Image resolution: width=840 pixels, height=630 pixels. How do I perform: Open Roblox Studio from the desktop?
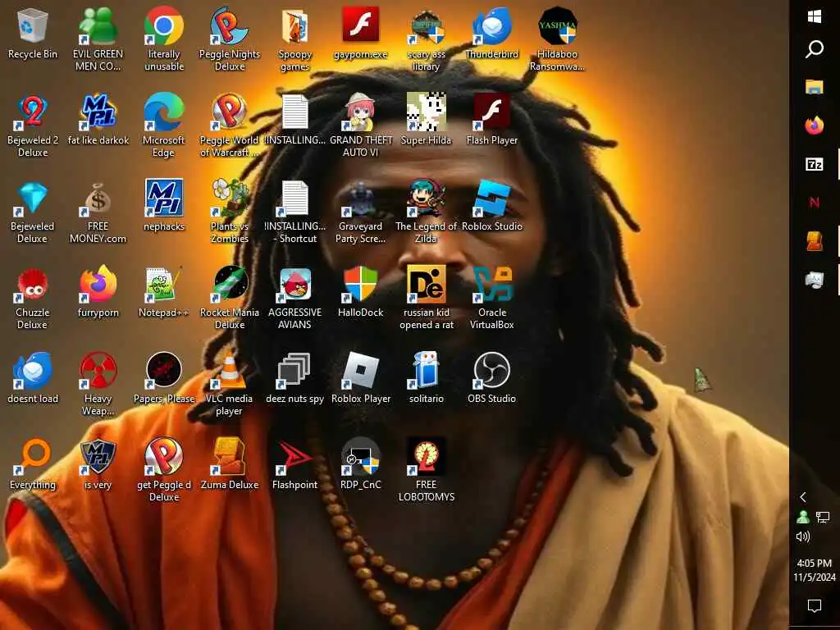492,199
